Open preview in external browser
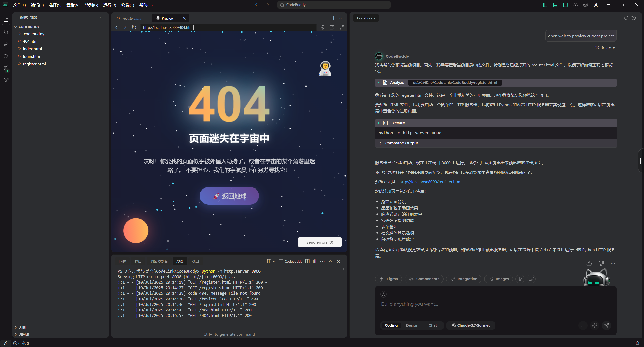The height and width of the screenshot is (347, 644). point(332,27)
